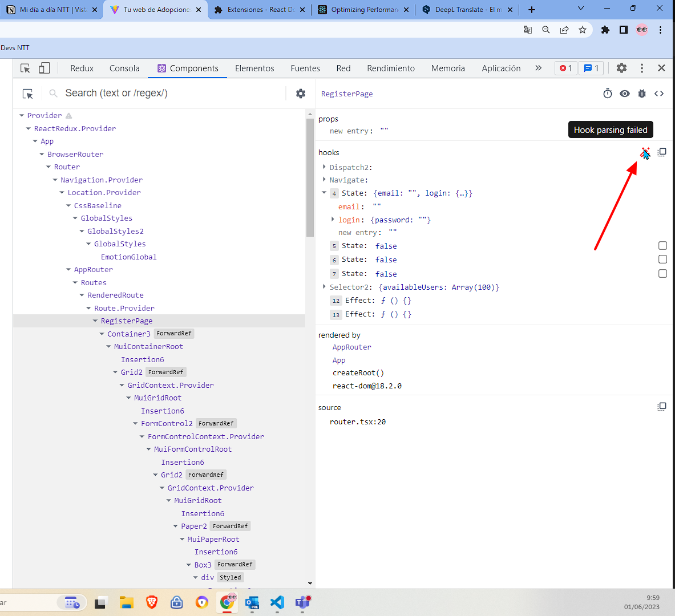Open Visual Studio Code from taskbar

pyautogui.click(x=277, y=602)
